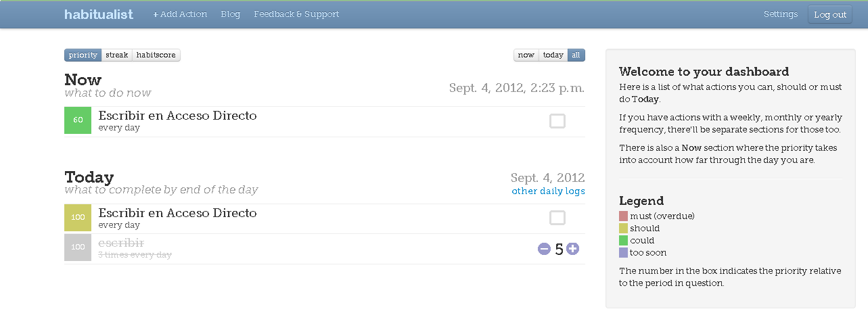Go to Settings

[781, 14]
